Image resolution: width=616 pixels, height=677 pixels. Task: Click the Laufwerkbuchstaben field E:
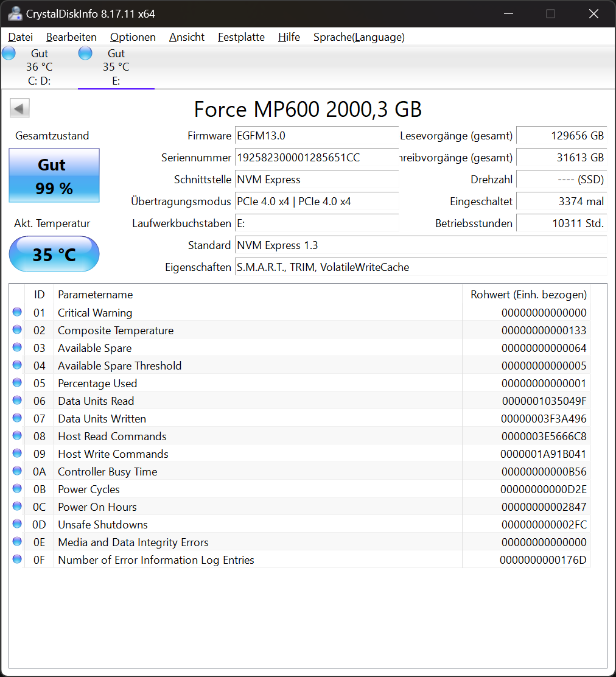[317, 223]
